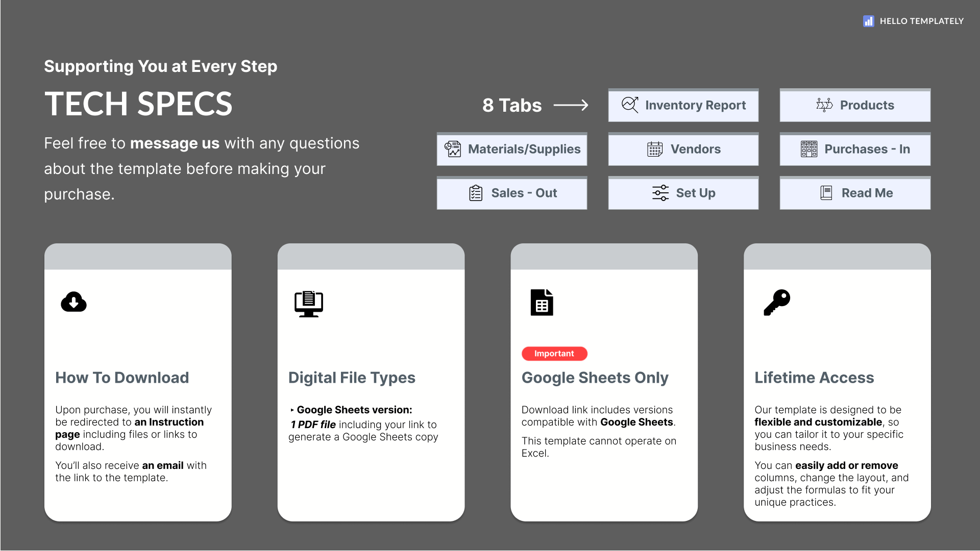Click the spreadsheet document icon
Screen dimensions: 980x551
pos(542,303)
